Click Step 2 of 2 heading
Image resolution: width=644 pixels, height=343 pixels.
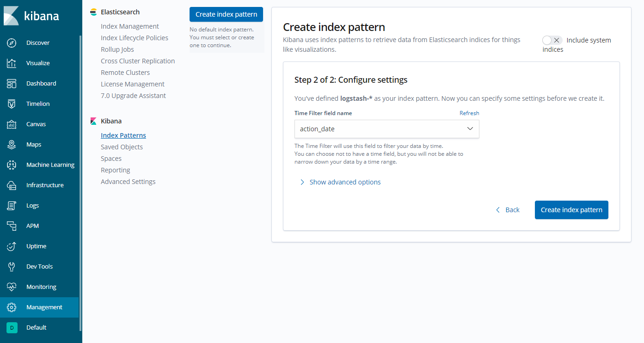[351, 80]
